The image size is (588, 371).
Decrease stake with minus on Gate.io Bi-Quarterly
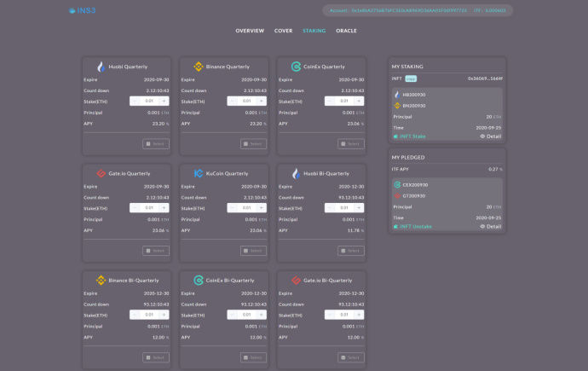coord(330,315)
